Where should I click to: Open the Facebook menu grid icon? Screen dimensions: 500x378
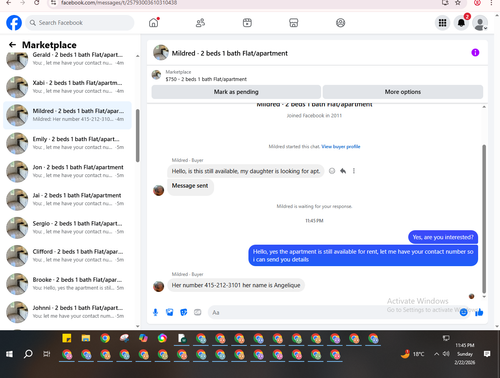pos(442,23)
